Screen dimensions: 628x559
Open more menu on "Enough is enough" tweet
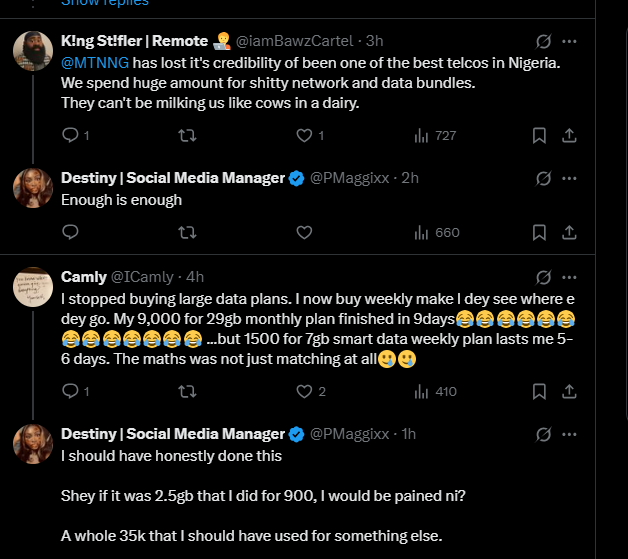(569, 178)
